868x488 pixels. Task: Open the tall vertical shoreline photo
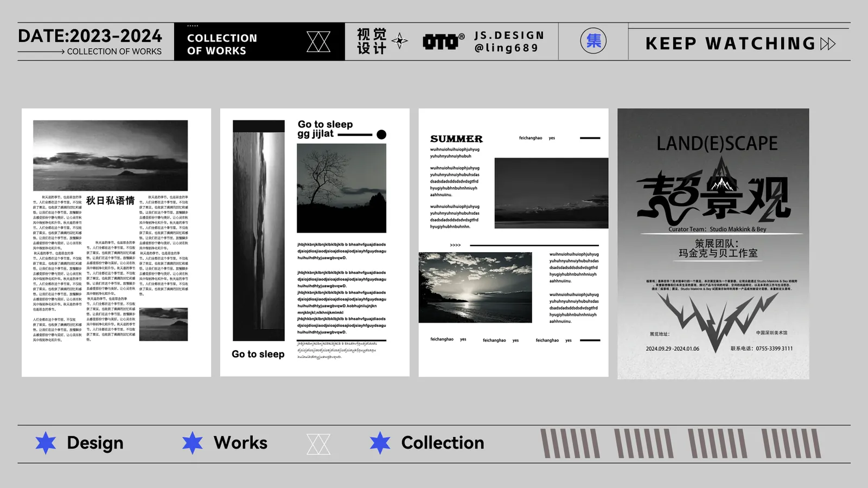point(259,230)
